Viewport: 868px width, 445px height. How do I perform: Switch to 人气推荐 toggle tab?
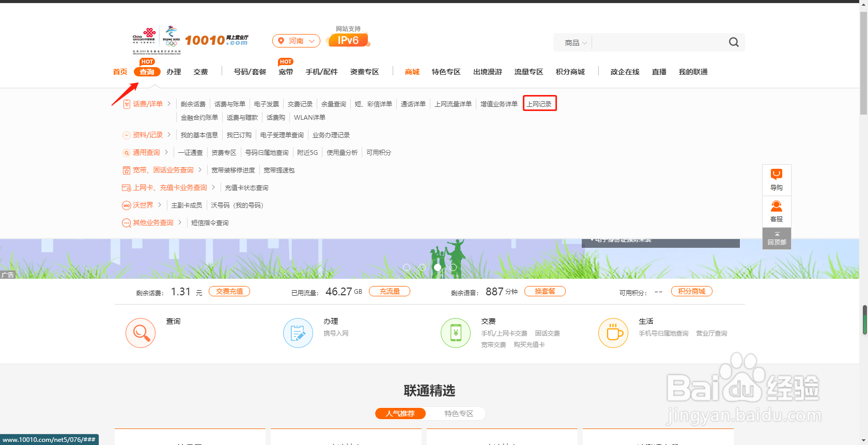tap(400, 414)
